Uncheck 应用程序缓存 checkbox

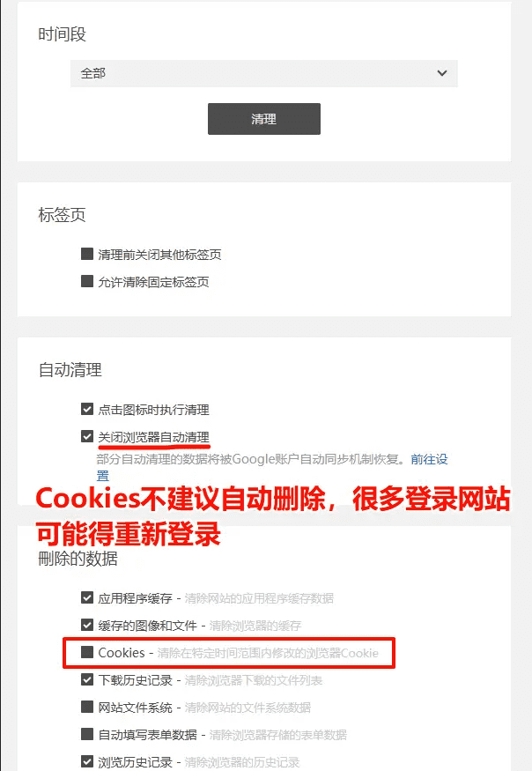click(87, 598)
